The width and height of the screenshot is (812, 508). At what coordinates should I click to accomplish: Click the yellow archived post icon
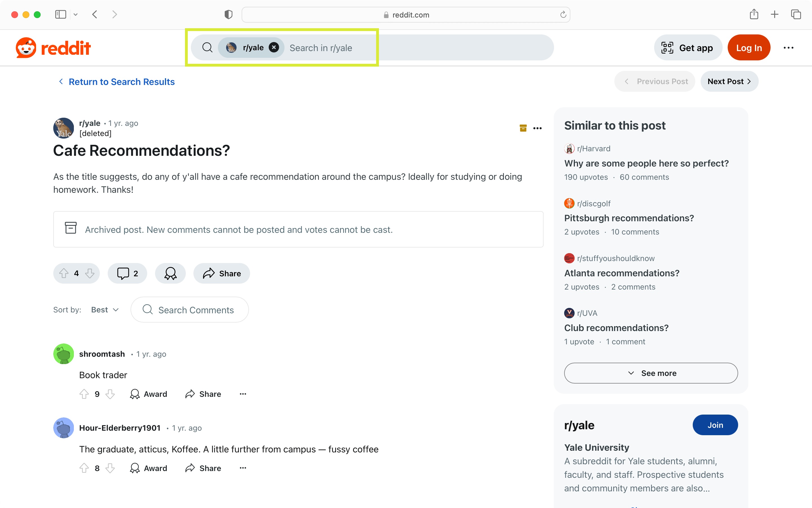tap(523, 128)
